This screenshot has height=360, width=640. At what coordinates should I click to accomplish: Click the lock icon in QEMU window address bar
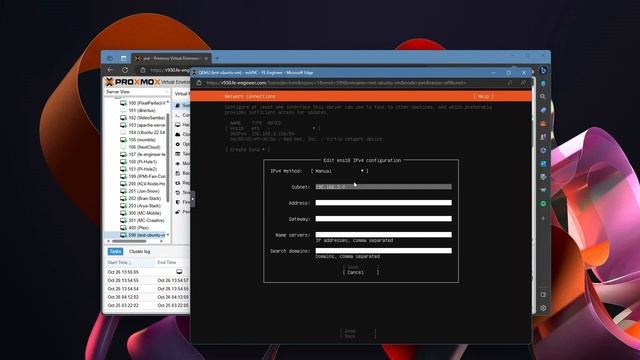[x=199, y=83]
